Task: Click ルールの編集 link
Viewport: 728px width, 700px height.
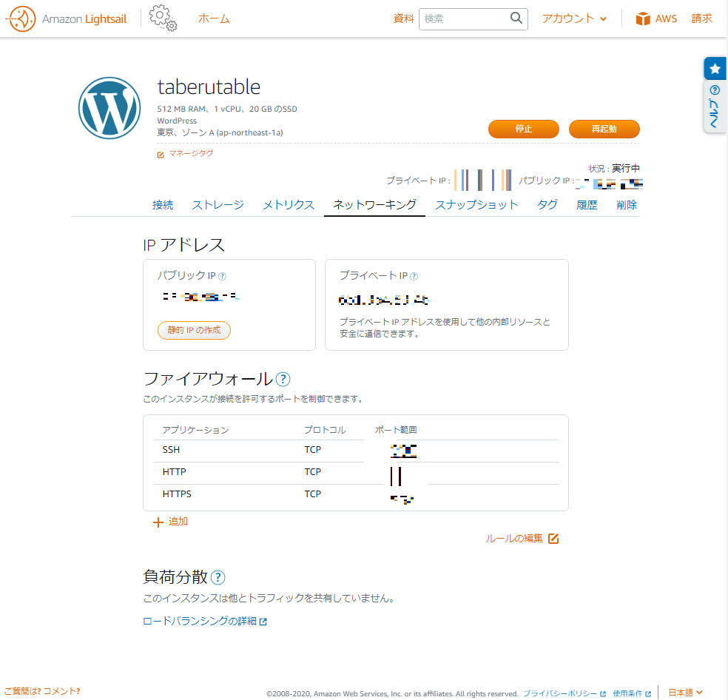Action: 514,539
